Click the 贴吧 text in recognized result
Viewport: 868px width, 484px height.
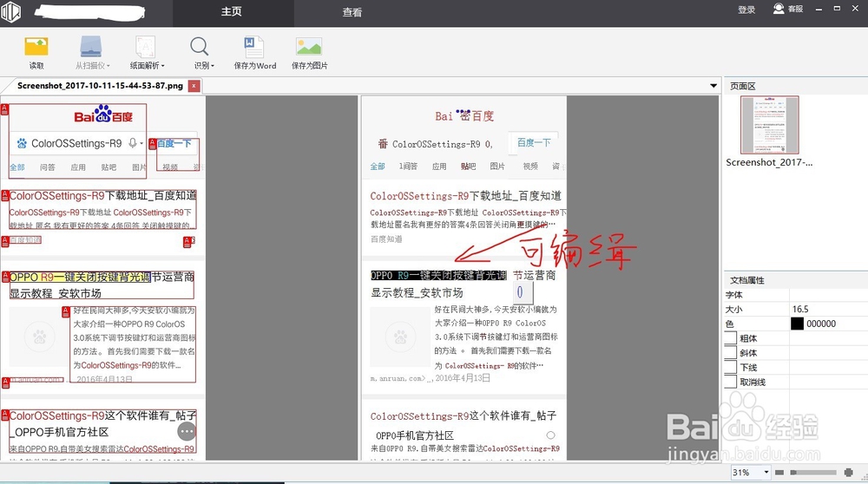(x=469, y=166)
